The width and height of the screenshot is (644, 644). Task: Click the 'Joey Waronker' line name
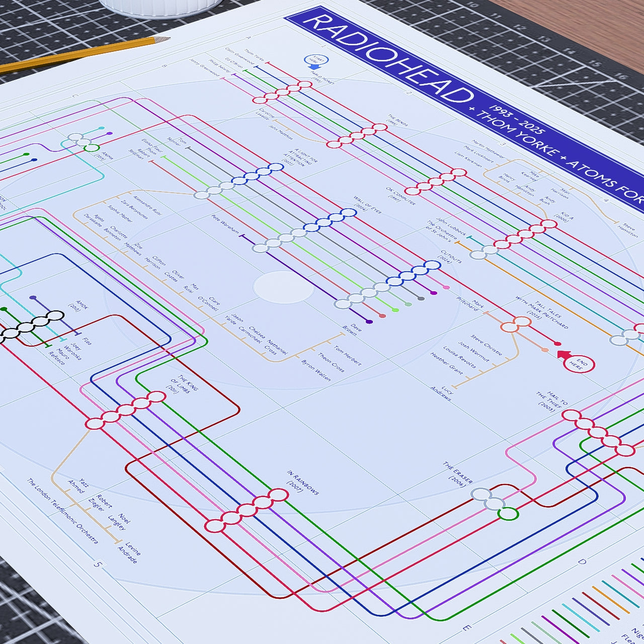(x=75, y=350)
